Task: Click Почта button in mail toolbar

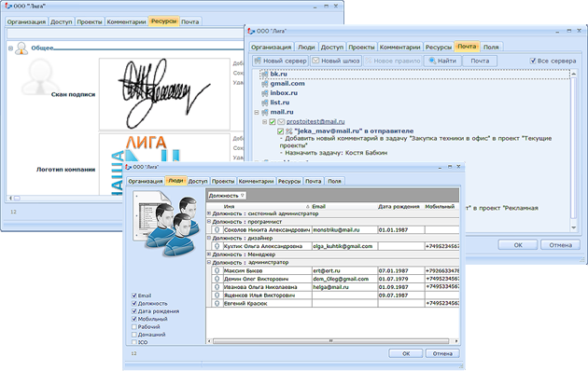Action: 480,61
